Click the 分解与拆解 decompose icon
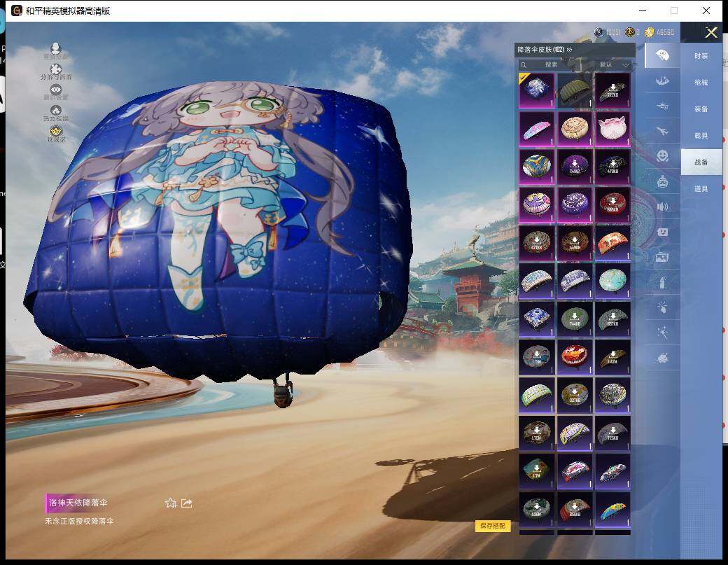This screenshot has width=728, height=565. (x=56, y=69)
